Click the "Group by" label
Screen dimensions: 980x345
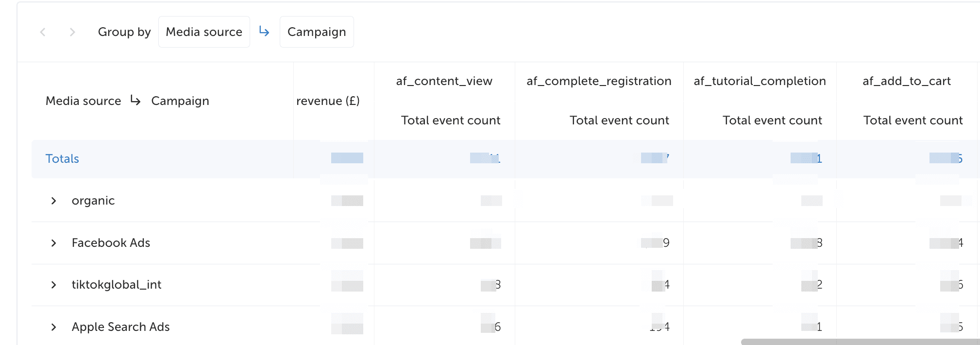(124, 32)
